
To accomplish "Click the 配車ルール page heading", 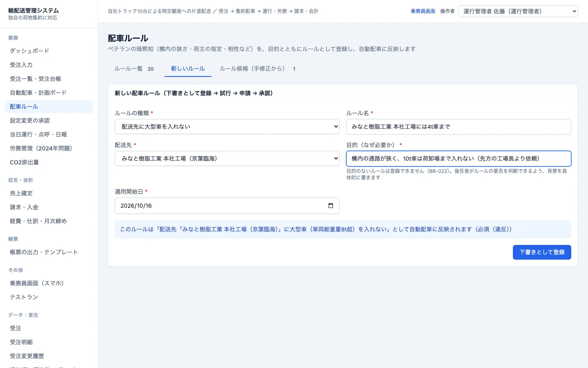I will click(128, 38).
